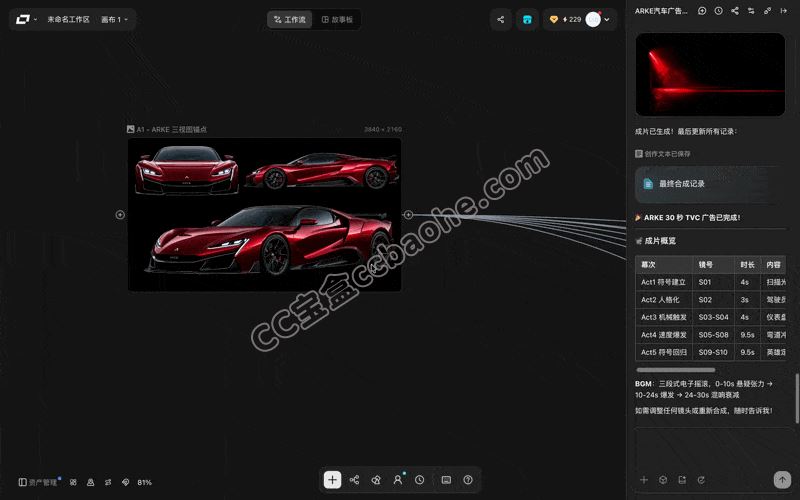Click the refresh icon in chat input
Screen dimensions: 800x500
(x=701, y=480)
